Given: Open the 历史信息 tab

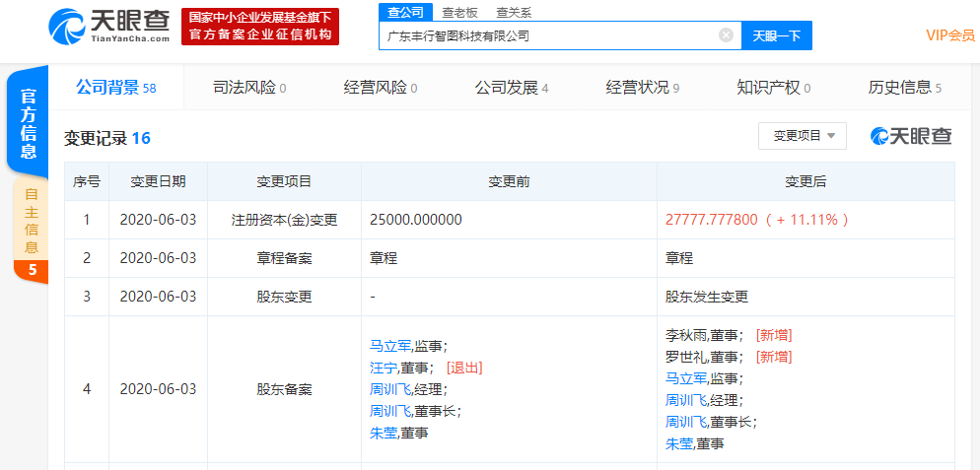Looking at the screenshot, I should point(904,88).
